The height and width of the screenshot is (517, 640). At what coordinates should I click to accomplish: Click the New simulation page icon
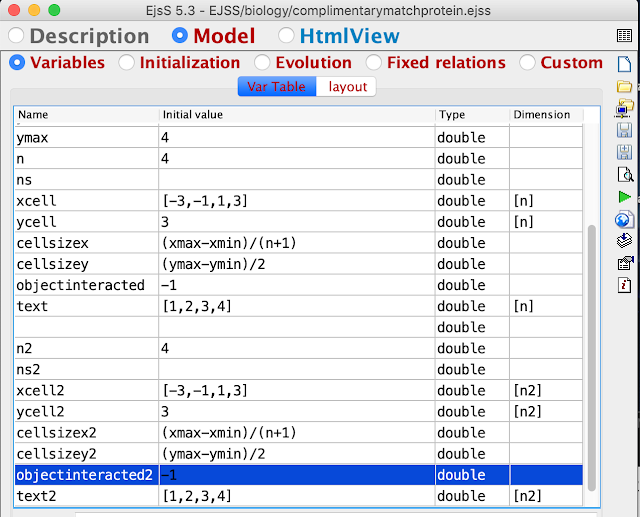click(625, 64)
